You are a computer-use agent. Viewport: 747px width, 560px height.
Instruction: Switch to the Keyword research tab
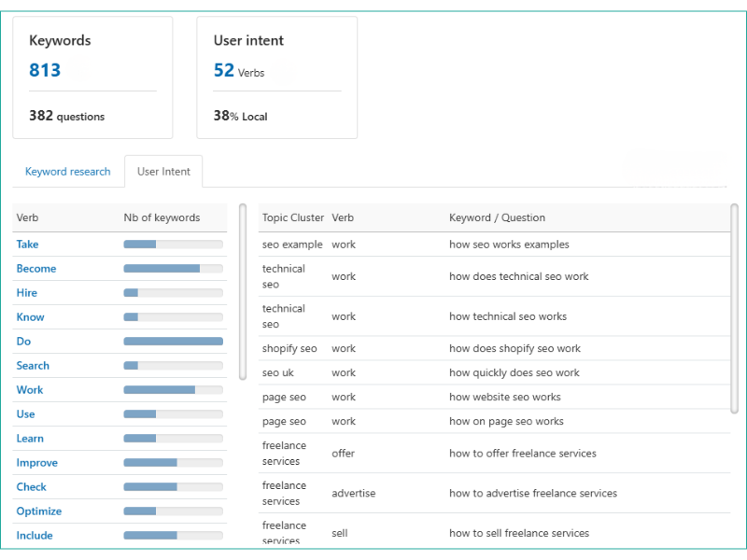click(x=66, y=172)
